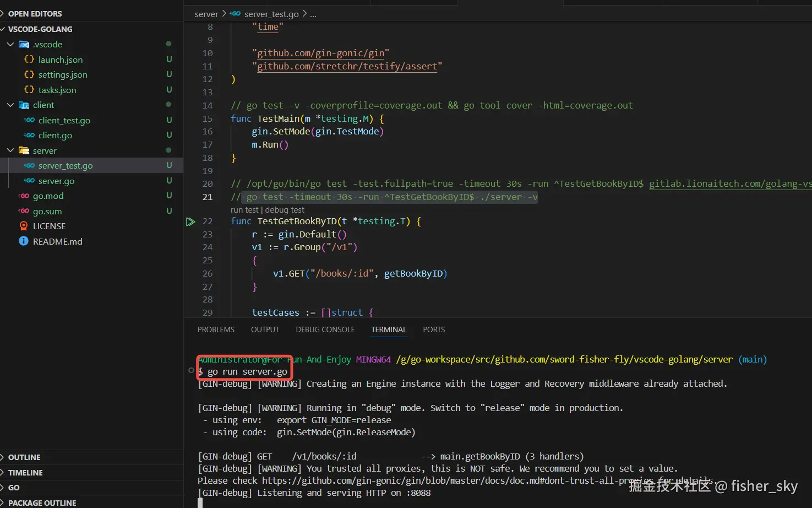
Task: Expand the GO section
Action: [3, 488]
